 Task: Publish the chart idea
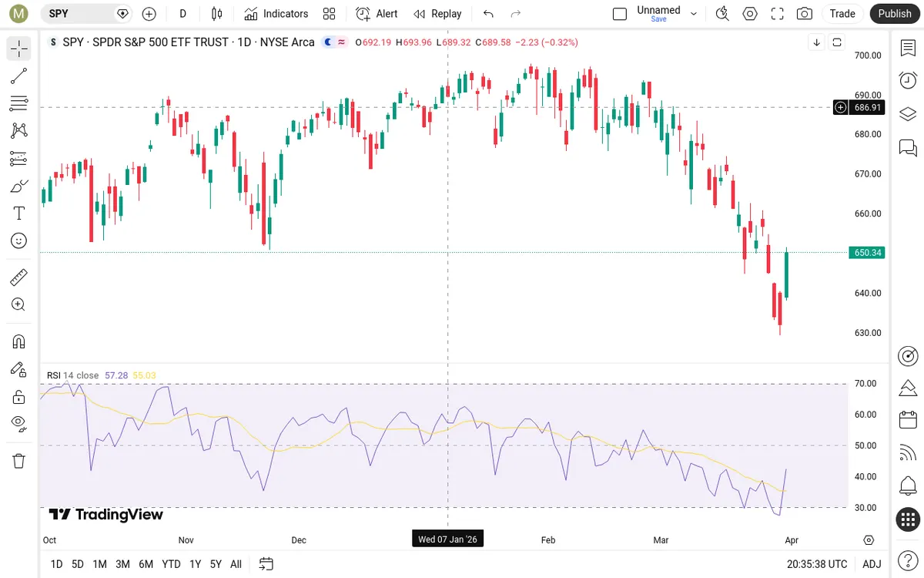pos(895,13)
